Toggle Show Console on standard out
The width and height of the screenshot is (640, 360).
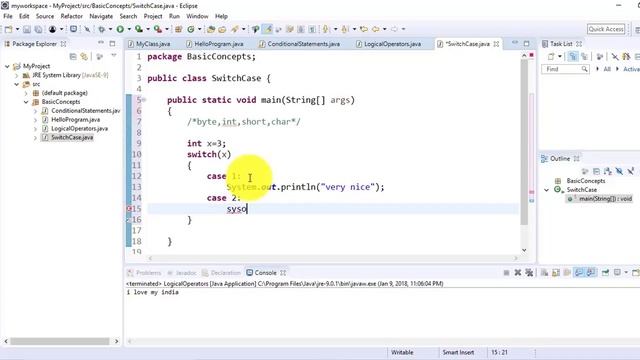tap(579, 273)
